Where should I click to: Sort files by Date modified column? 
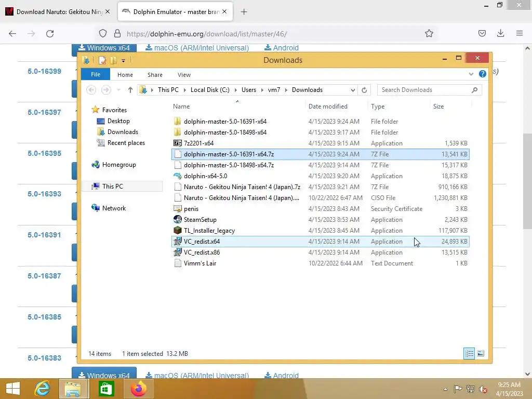click(x=336, y=106)
